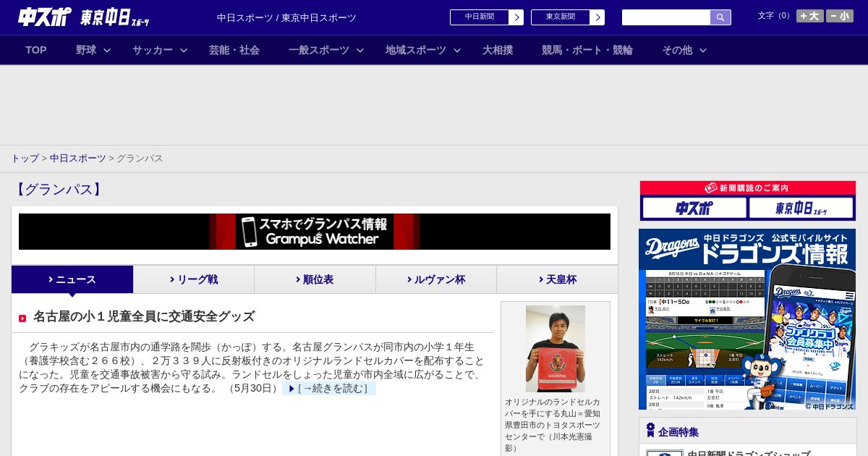
Task: Increase text size with ＋大 button
Action: [x=809, y=16]
